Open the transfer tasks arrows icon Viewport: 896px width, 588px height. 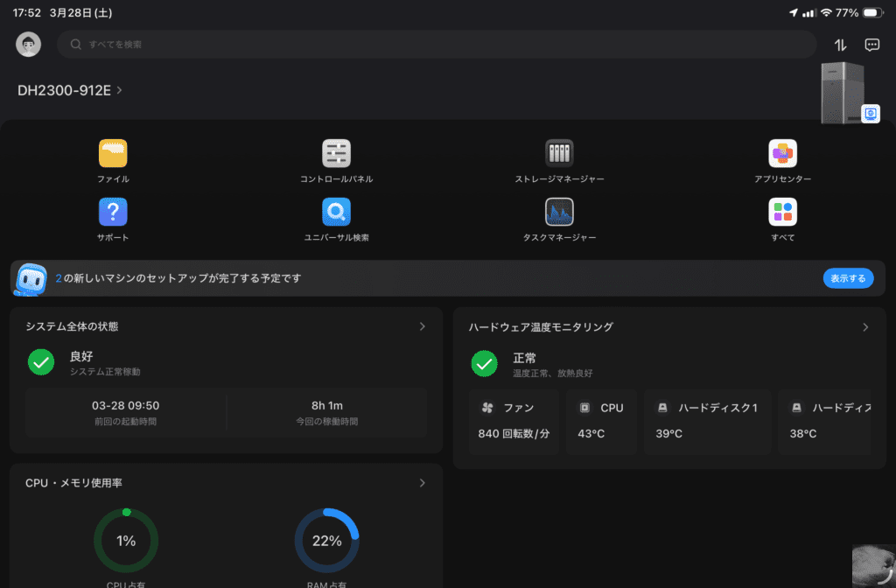pyautogui.click(x=840, y=45)
